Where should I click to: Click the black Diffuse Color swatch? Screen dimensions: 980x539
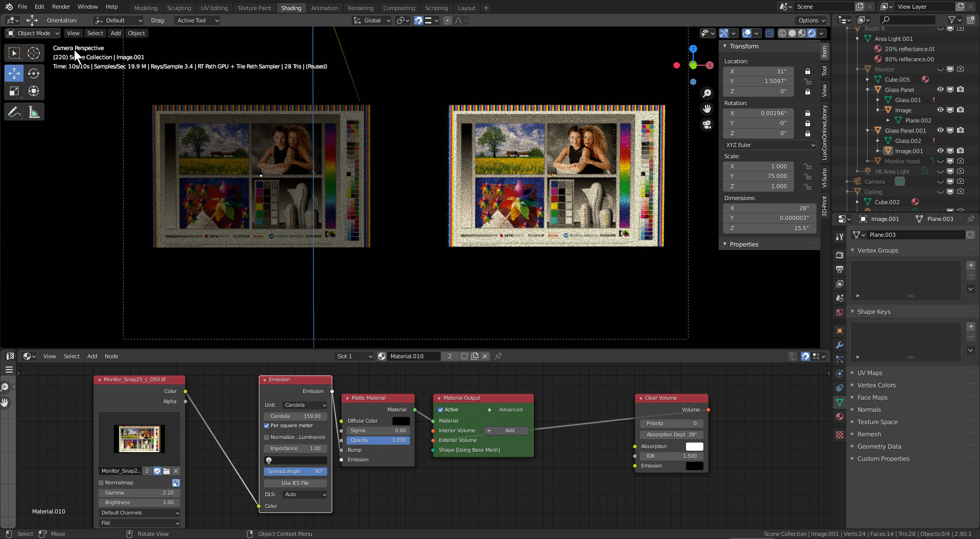[401, 421]
